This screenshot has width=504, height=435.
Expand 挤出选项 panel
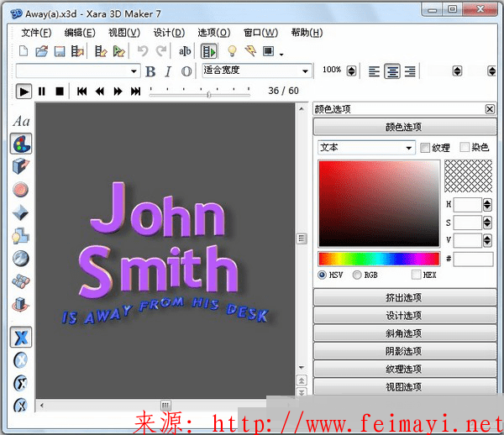pos(405,297)
